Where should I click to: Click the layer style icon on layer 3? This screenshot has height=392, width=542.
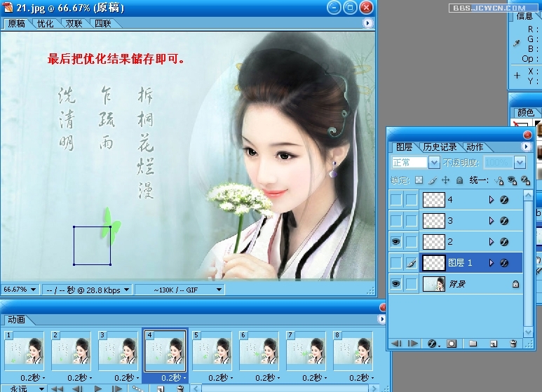504,221
